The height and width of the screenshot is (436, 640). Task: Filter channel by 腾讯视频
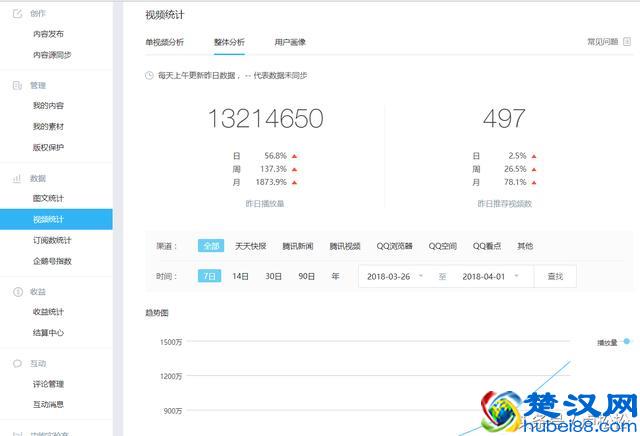coord(345,246)
